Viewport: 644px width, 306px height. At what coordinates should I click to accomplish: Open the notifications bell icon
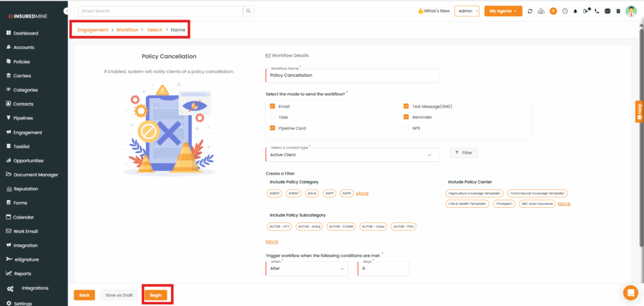[x=575, y=11]
